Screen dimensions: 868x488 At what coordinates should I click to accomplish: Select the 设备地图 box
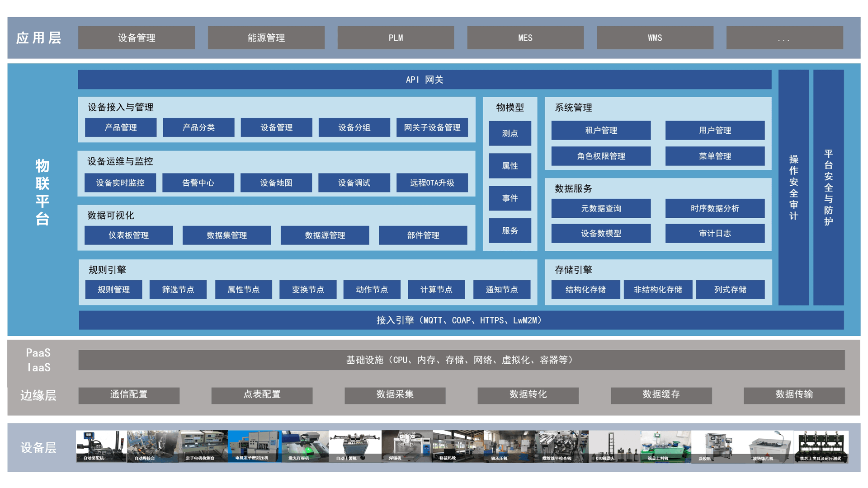coord(276,183)
